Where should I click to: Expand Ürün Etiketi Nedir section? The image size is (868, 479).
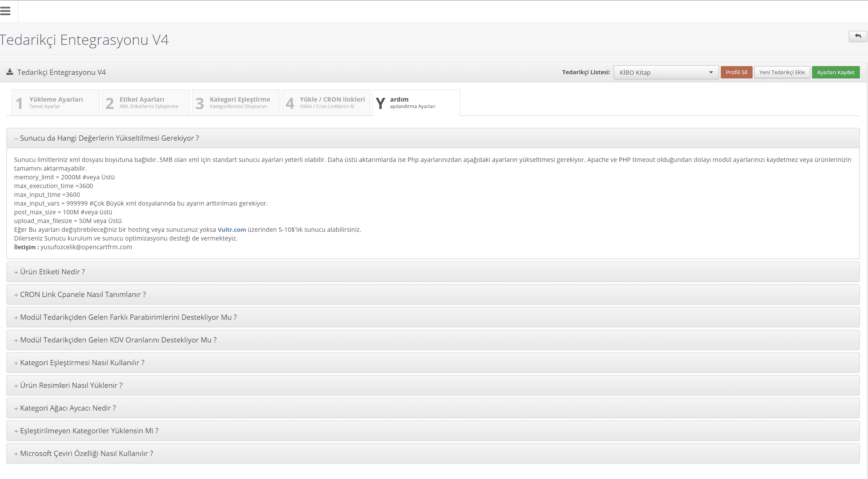(433, 272)
